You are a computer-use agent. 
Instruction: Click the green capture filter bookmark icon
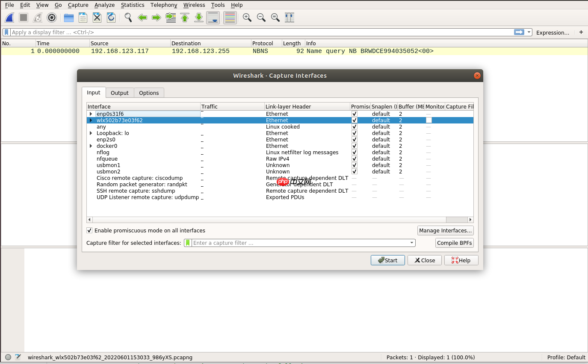pos(188,243)
